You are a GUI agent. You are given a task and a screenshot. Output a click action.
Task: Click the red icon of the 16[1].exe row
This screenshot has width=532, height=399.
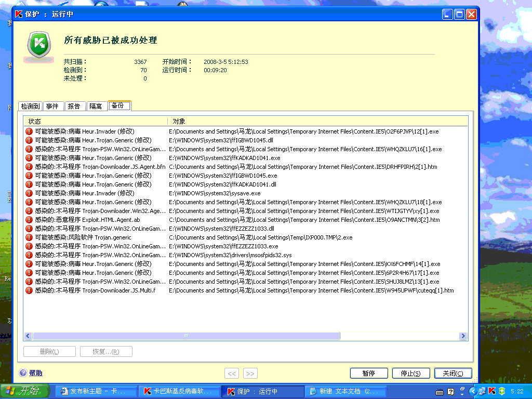click(x=29, y=149)
